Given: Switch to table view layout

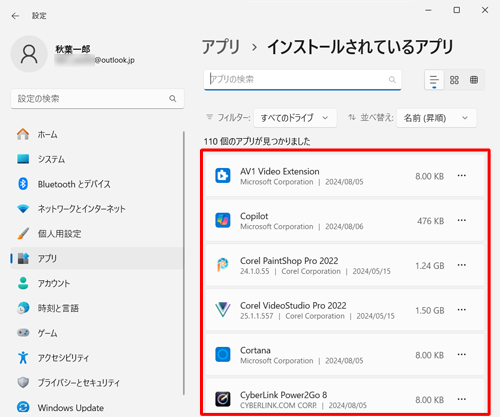Looking at the screenshot, I should [474, 80].
